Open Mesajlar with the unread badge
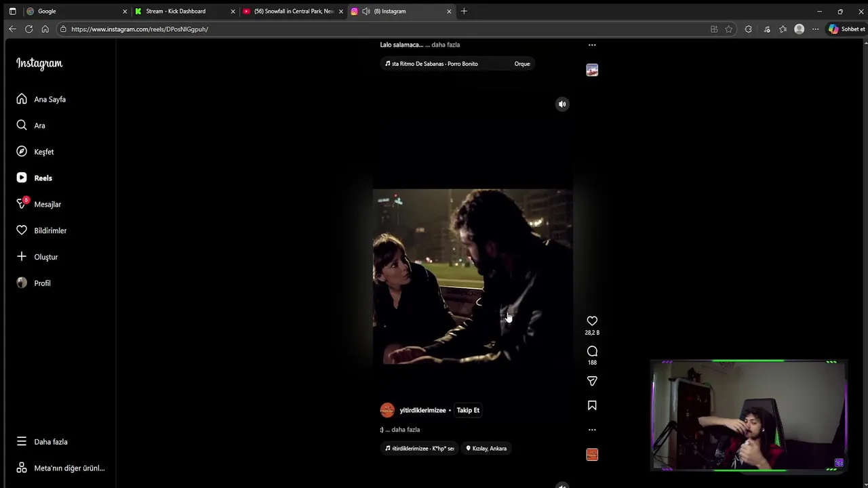 (39, 204)
